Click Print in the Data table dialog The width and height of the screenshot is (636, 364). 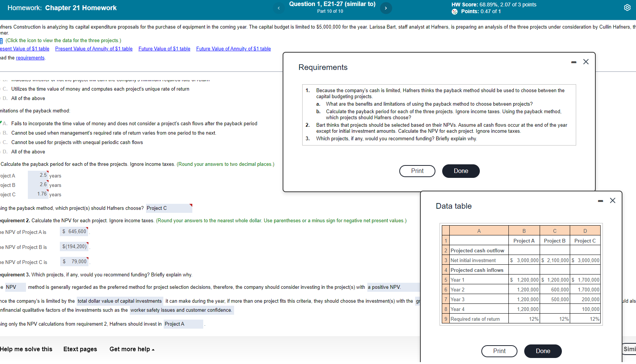click(x=499, y=351)
